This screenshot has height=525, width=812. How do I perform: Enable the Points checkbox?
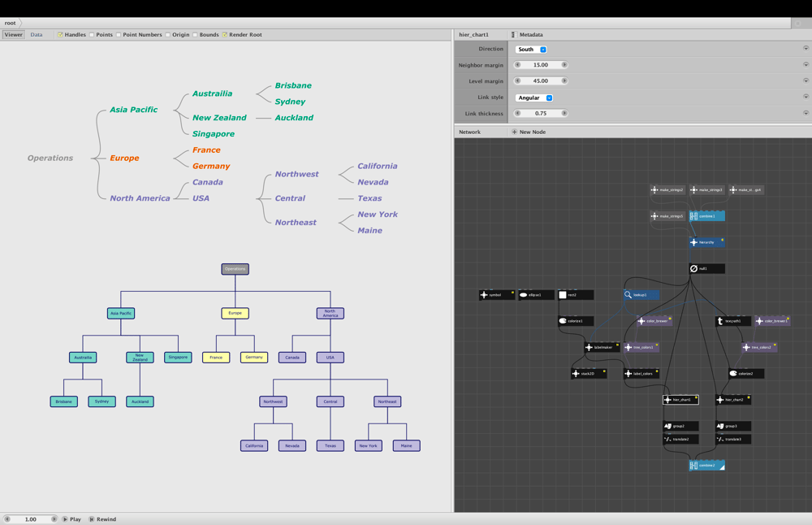pyautogui.click(x=92, y=35)
